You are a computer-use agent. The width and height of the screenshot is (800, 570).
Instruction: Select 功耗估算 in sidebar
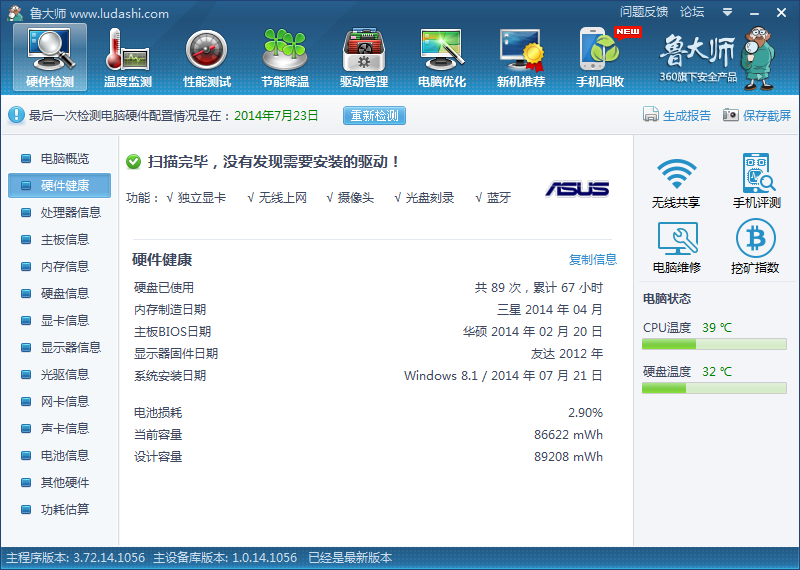pos(59,510)
